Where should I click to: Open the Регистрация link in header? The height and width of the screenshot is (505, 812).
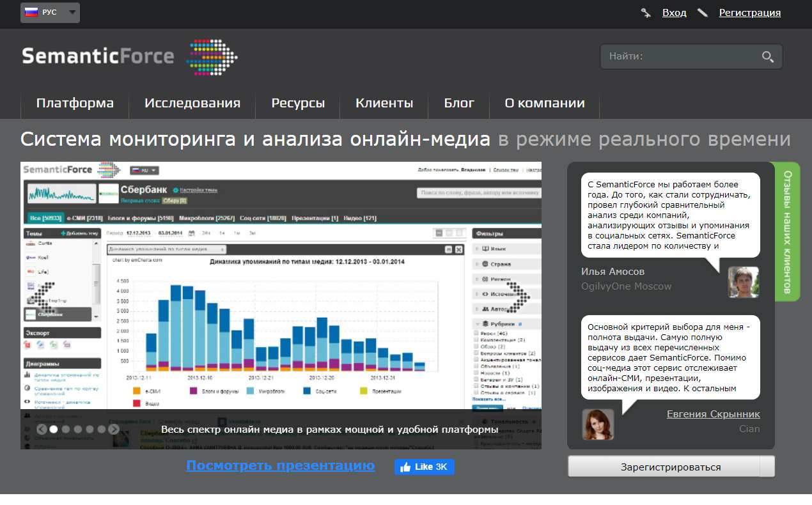click(750, 12)
